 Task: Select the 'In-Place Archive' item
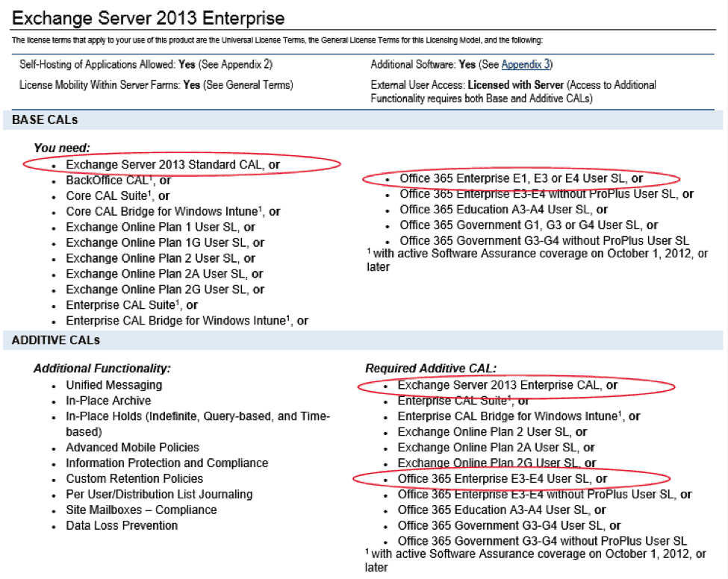pos(108,401)
